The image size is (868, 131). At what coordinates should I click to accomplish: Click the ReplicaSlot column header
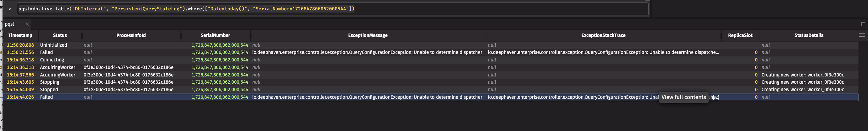pos(740,35)
